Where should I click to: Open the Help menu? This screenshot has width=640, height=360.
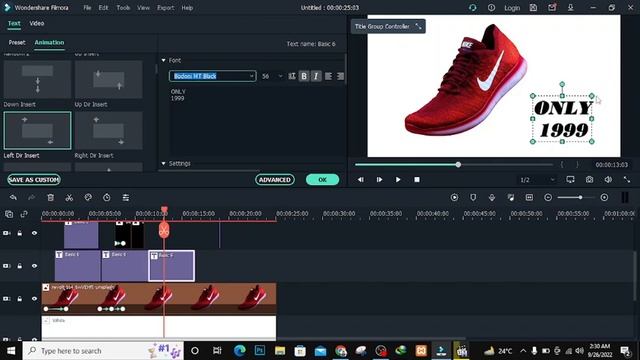(187, 8)
